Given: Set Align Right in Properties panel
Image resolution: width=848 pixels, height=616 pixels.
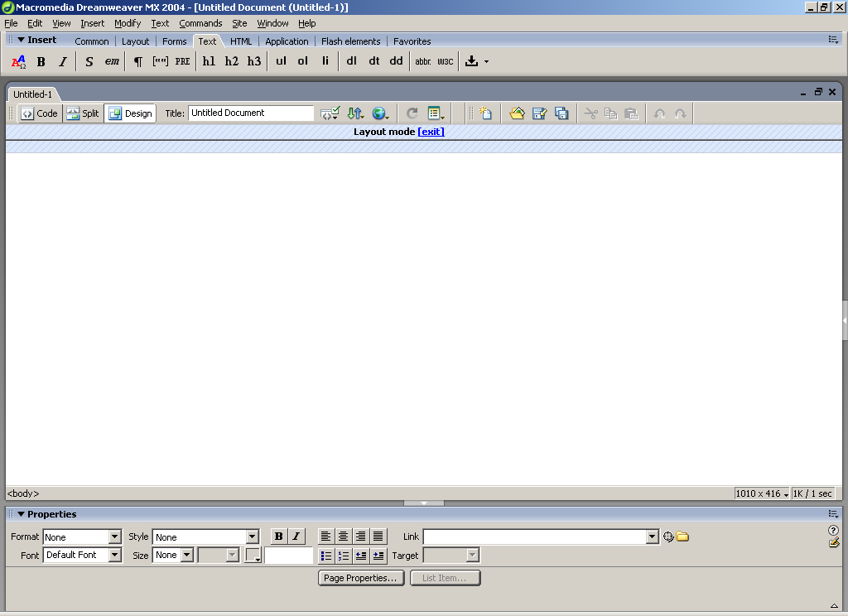Looking at the screenshot, I should coord(361,537).
